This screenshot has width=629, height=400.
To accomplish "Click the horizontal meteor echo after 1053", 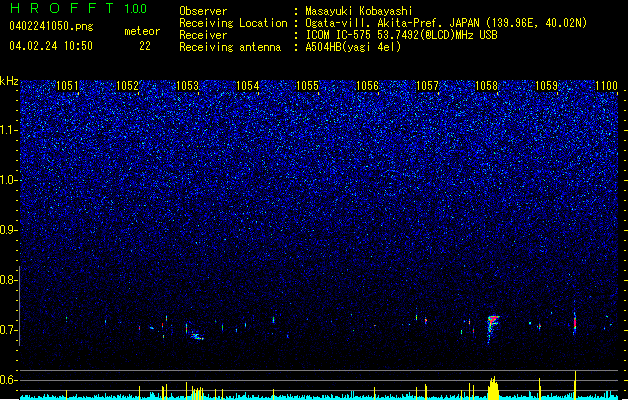I will (x=197, y=337).
